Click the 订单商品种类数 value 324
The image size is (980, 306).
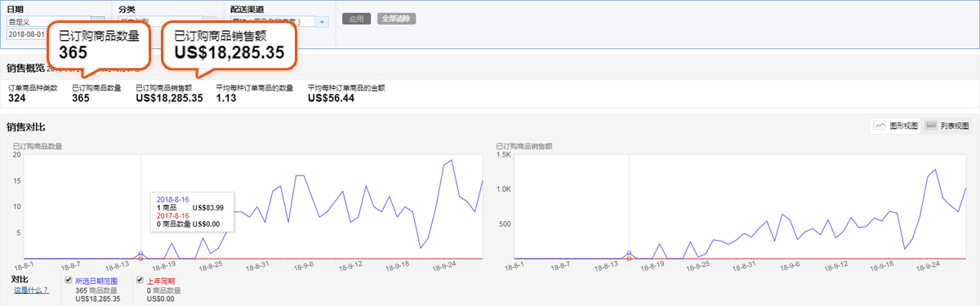(x=18, y=98)
